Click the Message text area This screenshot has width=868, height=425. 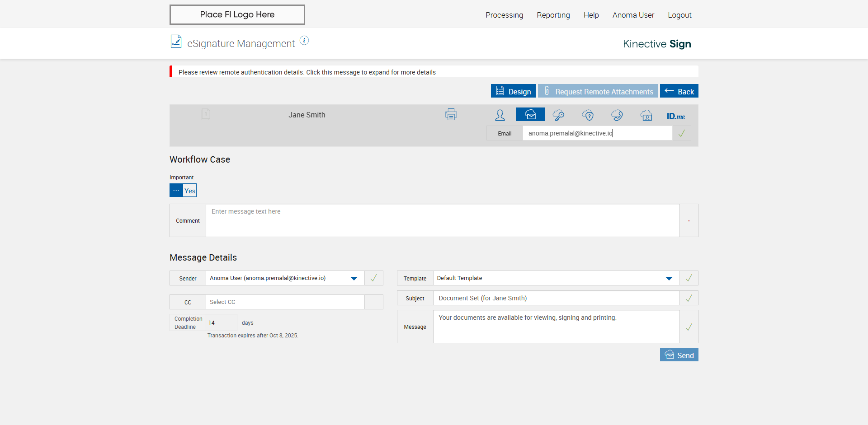[557, 327]
